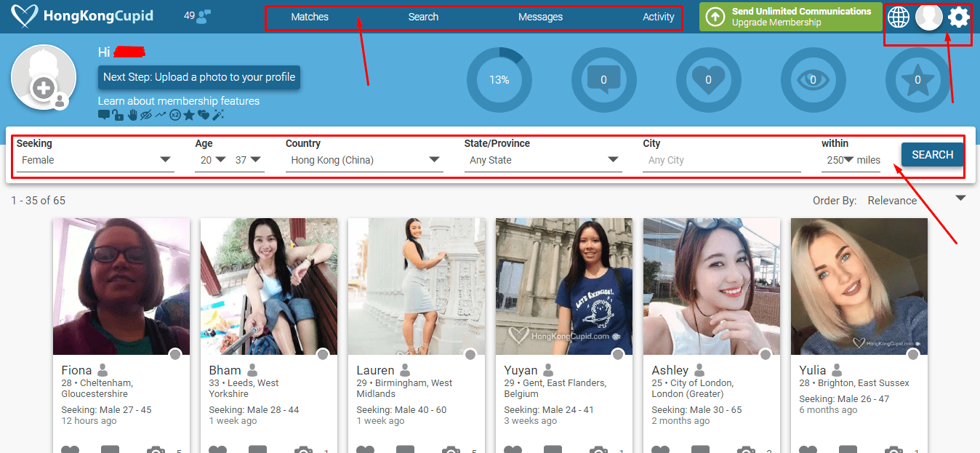Open the minimum age 20 dropdown
Screen dimensions: 980x453
pos(213,160)
